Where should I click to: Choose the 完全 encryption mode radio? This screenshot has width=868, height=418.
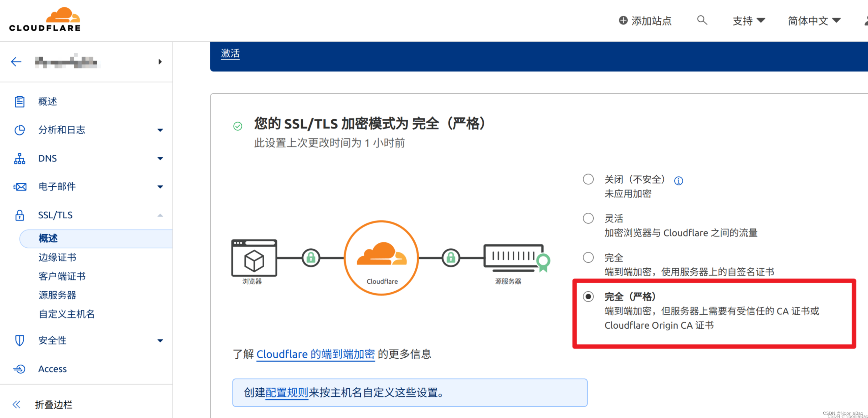(588, 257)
